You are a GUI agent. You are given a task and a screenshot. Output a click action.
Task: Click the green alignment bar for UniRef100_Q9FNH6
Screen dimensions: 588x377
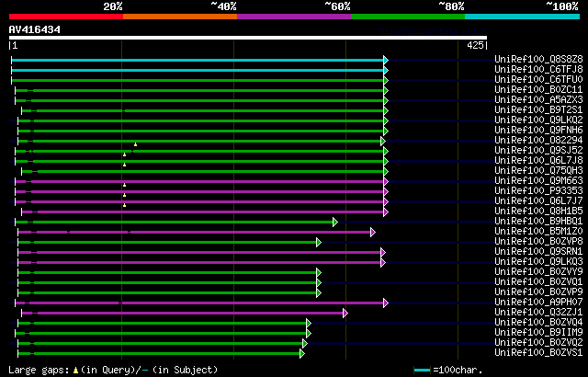tap(201, 131)
